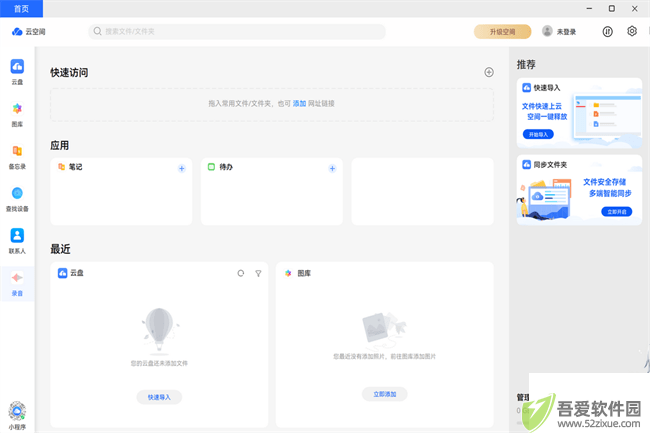This screenshot has width=650, height=433.
Task: Click the 推荐 heading
Action: click(526, 64)
